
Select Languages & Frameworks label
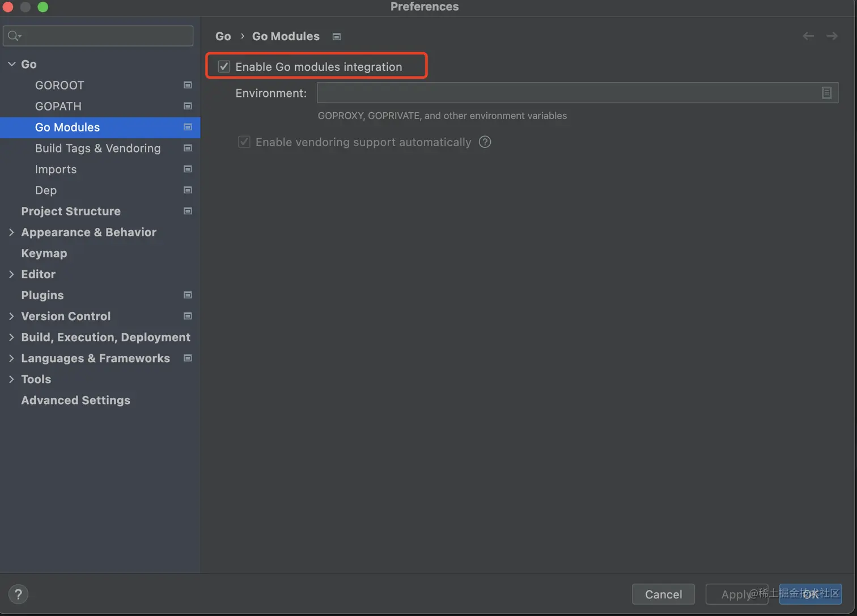tap(95, 358)
